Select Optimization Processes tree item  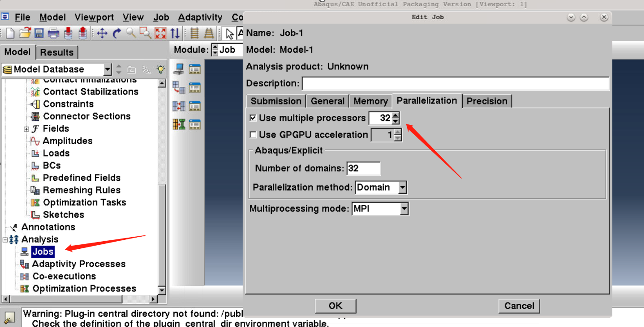coord(84,289)
